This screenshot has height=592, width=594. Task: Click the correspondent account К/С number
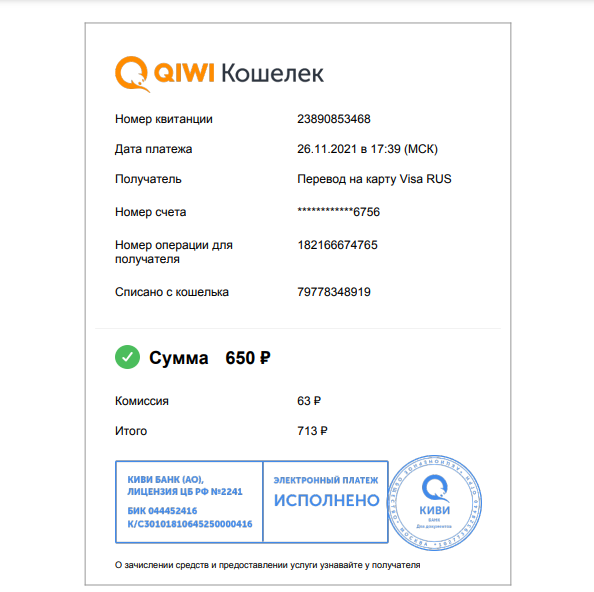(190, 524)
